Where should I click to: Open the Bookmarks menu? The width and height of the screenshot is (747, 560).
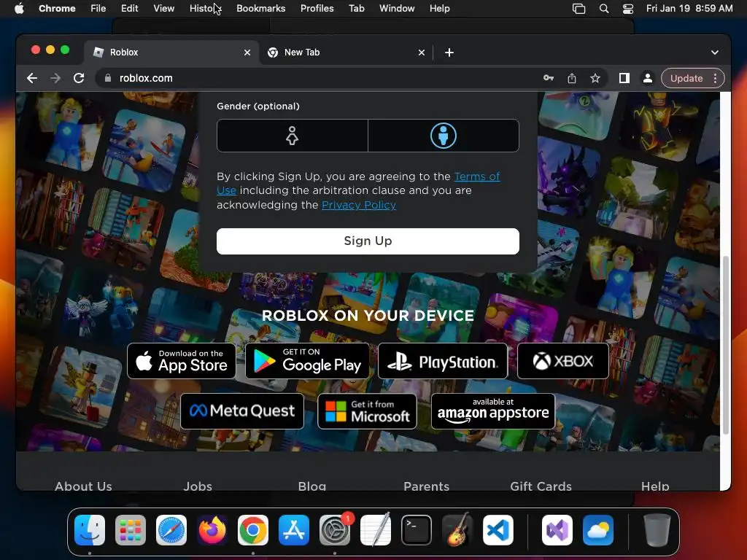[260, 9]
